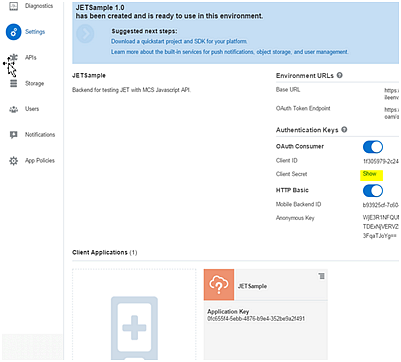Image resolution: width=401 pixels, height=362 pixels.
Task: Click the Client ID value
Action: (381, 161)
